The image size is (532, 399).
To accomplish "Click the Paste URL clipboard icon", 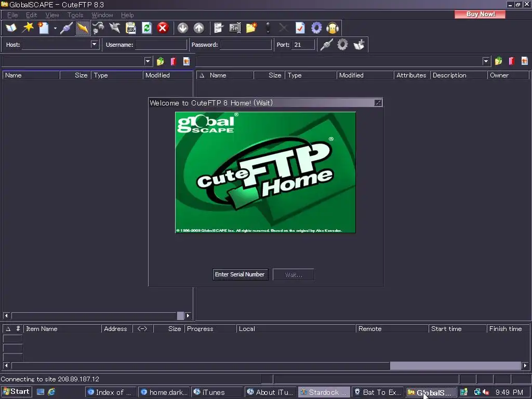I will [130, 28].
